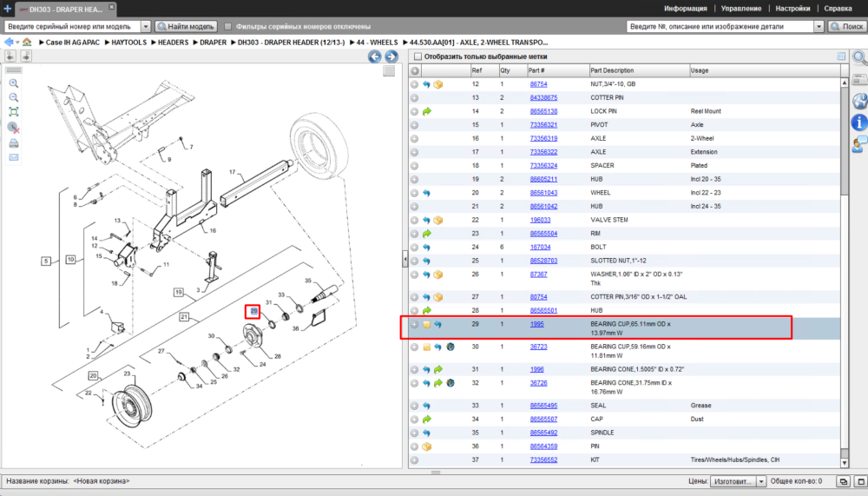
Task: Open the globe icon in right sidebar
Action: 859,101
